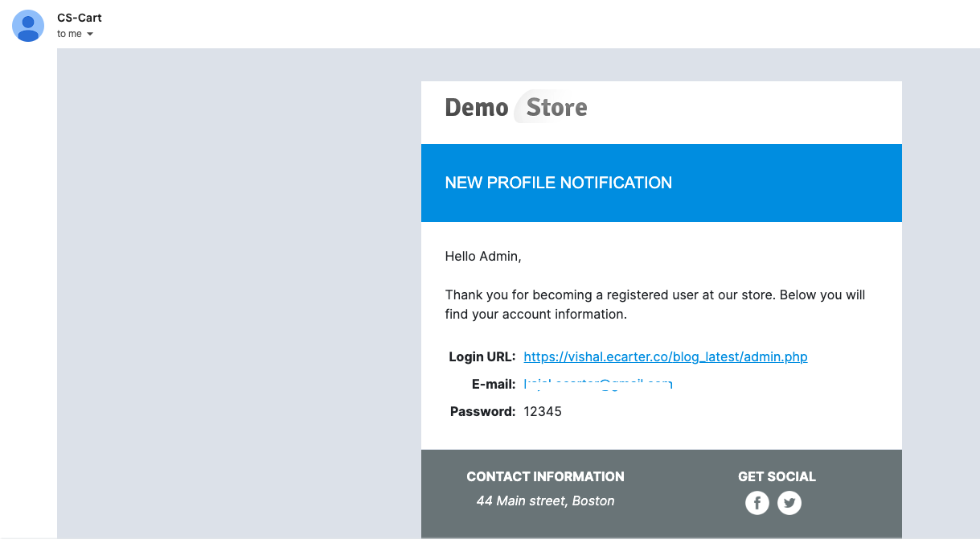Viewport: 980px width, 552px height.
Task: Click the sender's profile avatar
Action: click(x=28, y=26)
